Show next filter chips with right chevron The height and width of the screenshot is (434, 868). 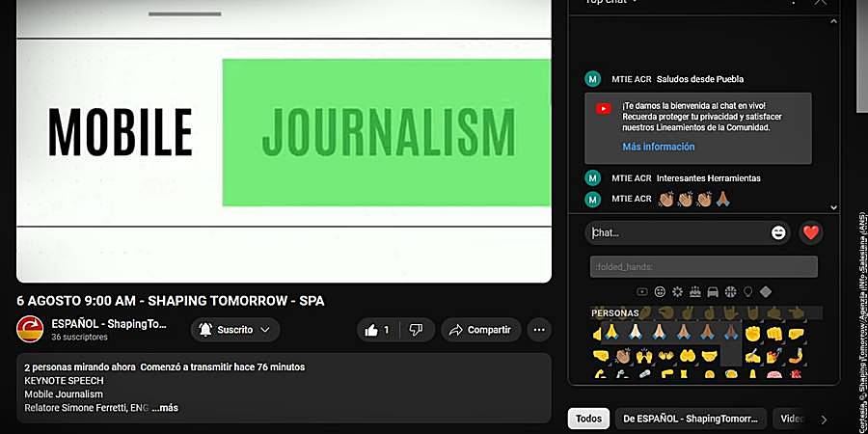824,420
